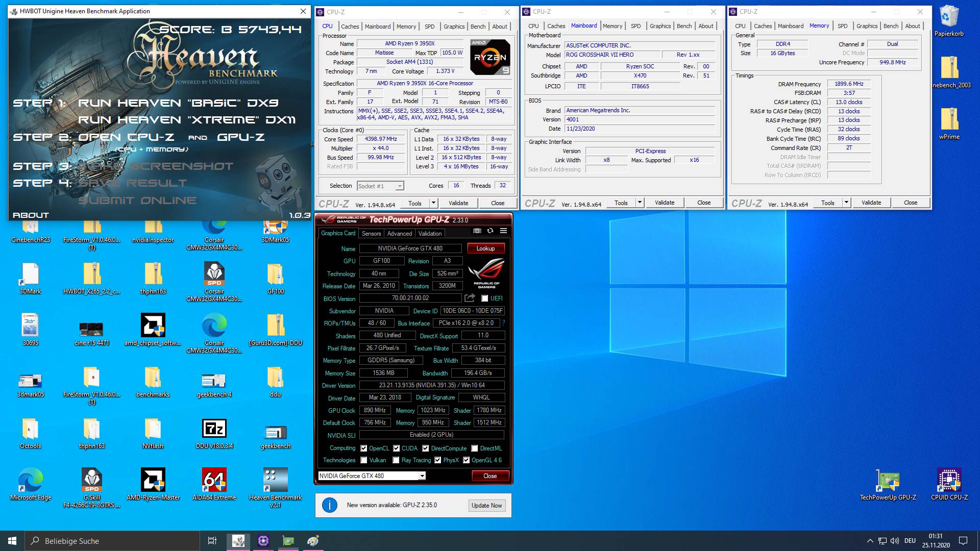Select the DDU v18.0.3.4 7z archive

[x=214, y=434]
